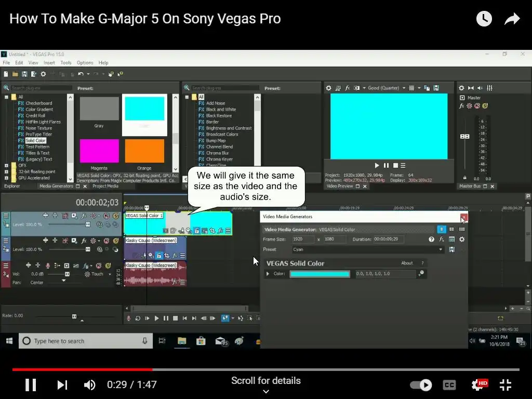Viewport: 532px width, 399px height.
Task: Choose the Magenta preset thumbnail
Action: 99,151
